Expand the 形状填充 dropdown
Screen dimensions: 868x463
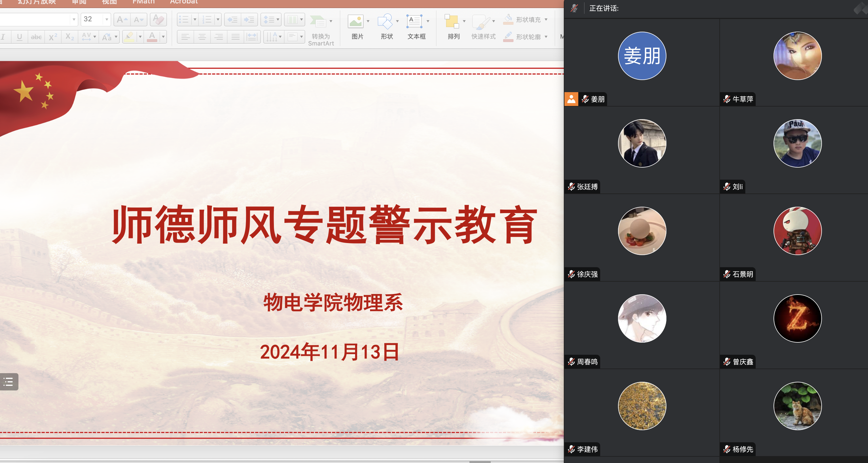[546, 20]
